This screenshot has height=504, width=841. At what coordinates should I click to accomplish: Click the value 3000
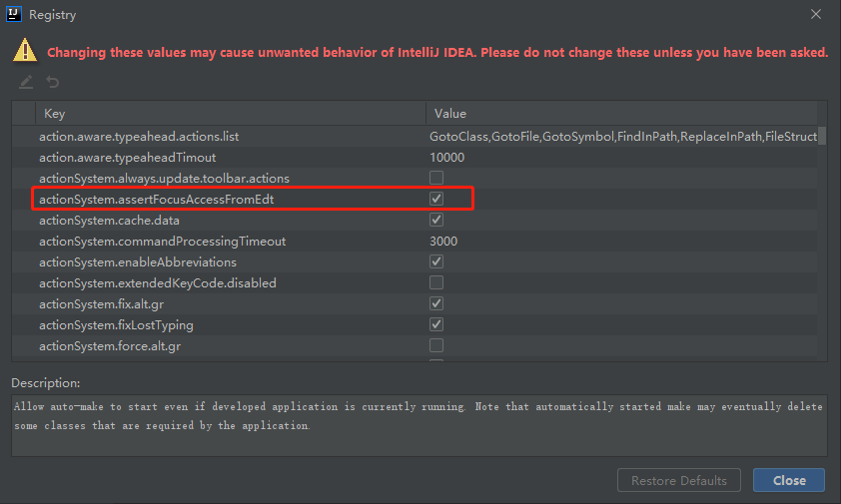pos(443,242)
